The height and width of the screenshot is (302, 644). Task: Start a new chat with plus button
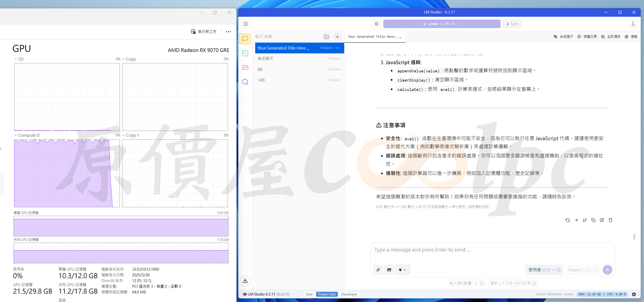tap(337, 37)
